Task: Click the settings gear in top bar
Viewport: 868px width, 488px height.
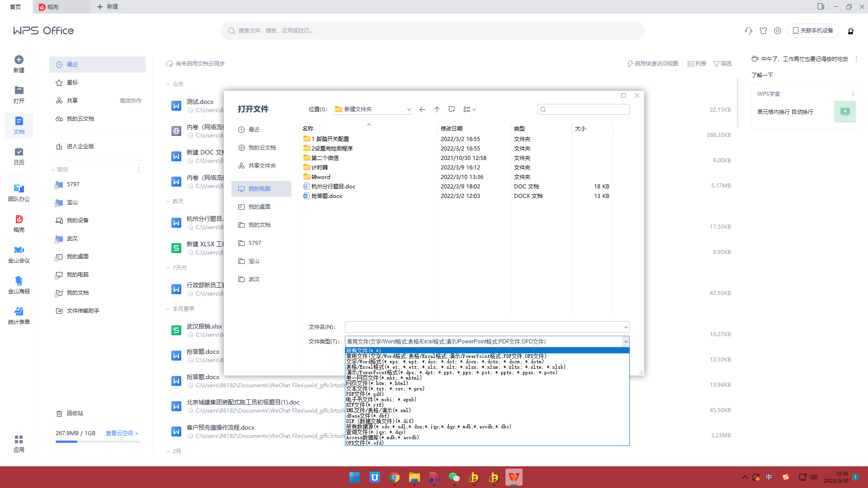Action: (778, 31)
